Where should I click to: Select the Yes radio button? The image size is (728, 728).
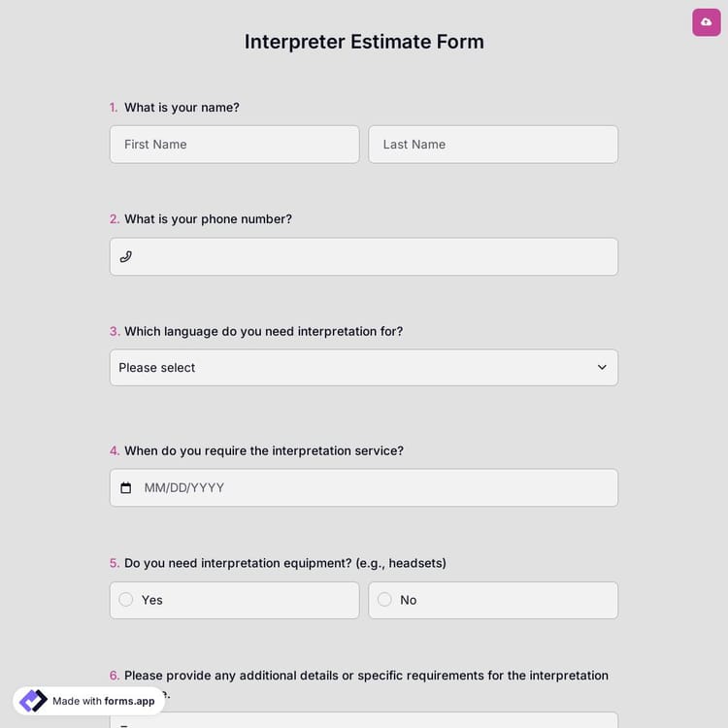tap(126, 600)
